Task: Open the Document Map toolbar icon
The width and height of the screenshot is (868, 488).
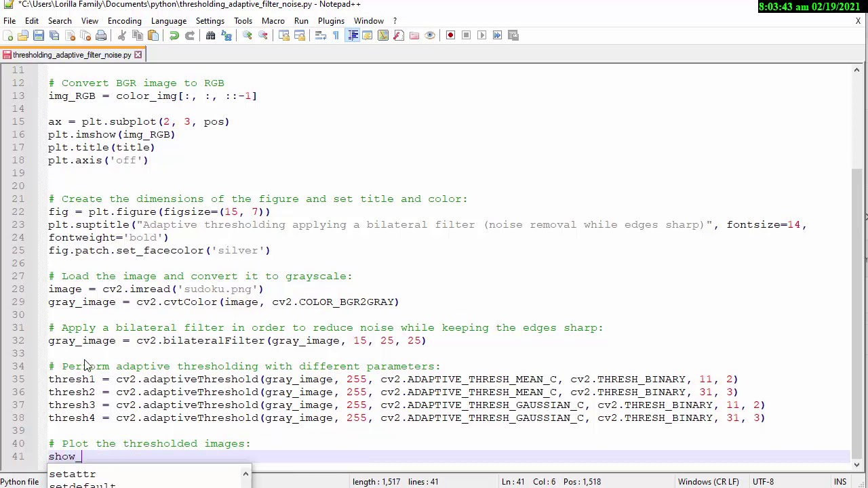Action: (383, 35)
